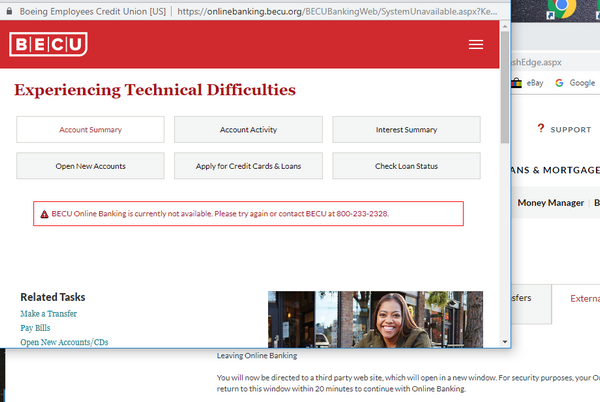Image resolution: width=600 pixels, height=402 pixels.
Task: Click Open New Accounts button
Action: tap(90, 166)
